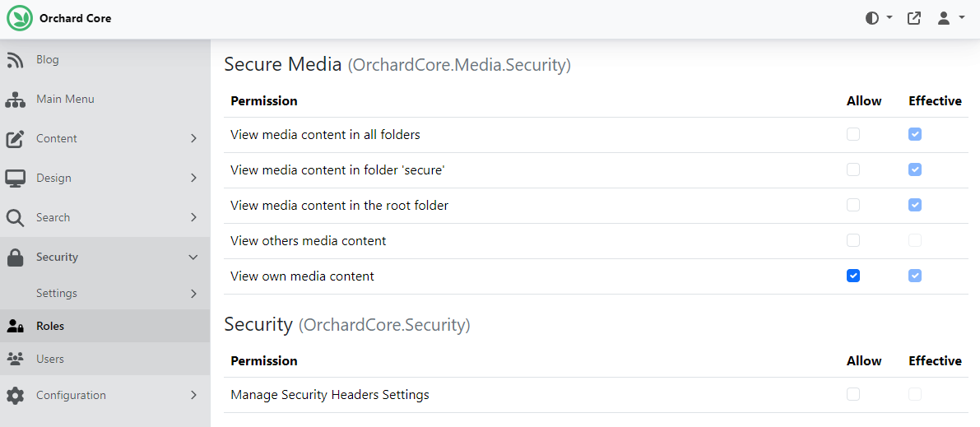Screen dimensions: 980x427
Task: Open the user account menu icon
Action: tap(944, 18)
